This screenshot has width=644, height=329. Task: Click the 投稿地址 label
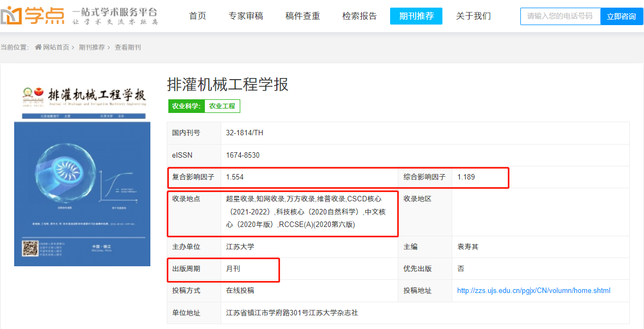click(x=418, y=291)
